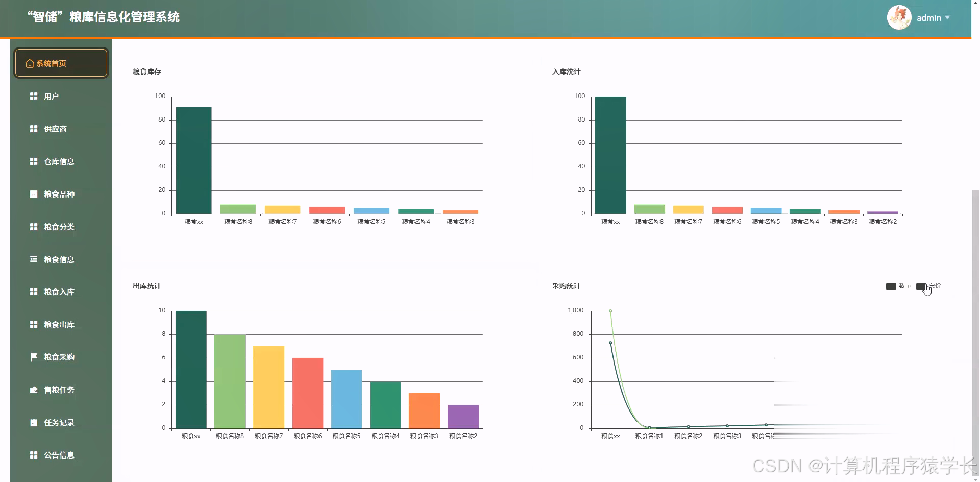
Task: Click the 粮食名称8 bar in 粮食库存 chart
Action: click(238, 209)
